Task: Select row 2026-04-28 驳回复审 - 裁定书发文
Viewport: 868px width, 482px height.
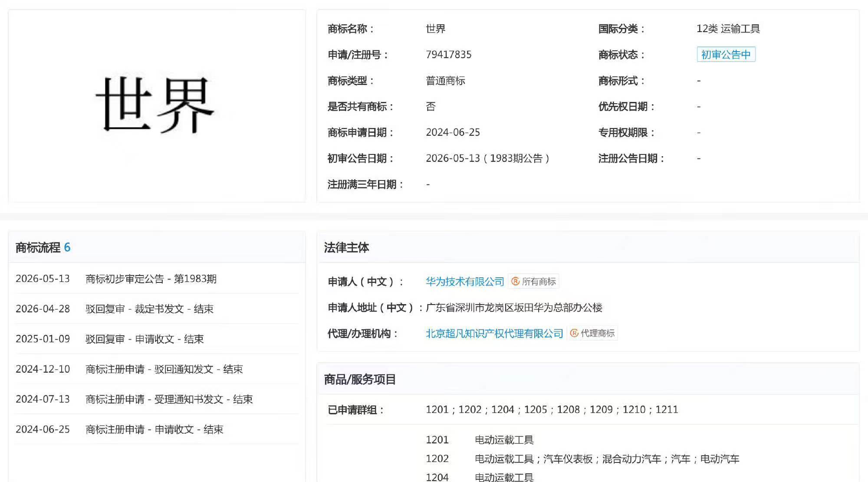Action: click(x=157, y=309)
